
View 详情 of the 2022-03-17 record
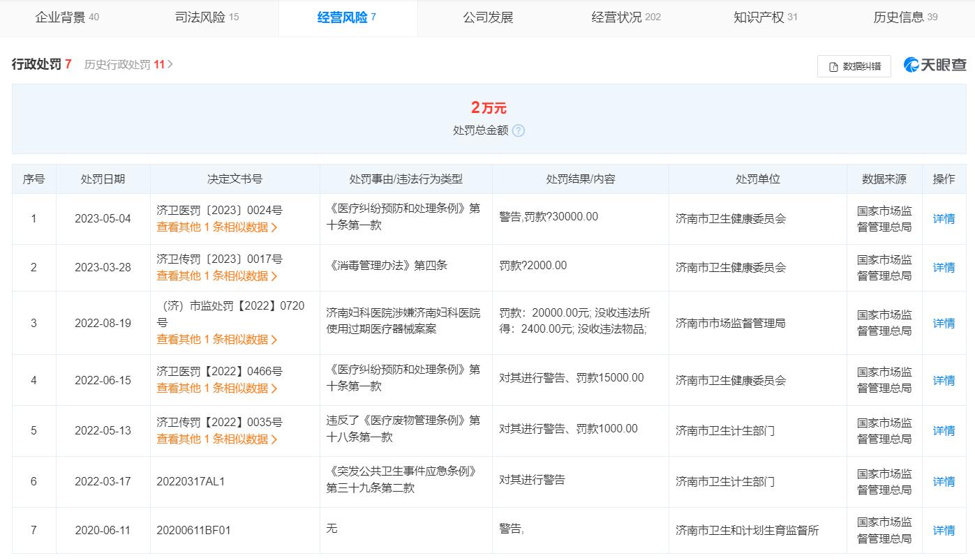coord(943,481)
